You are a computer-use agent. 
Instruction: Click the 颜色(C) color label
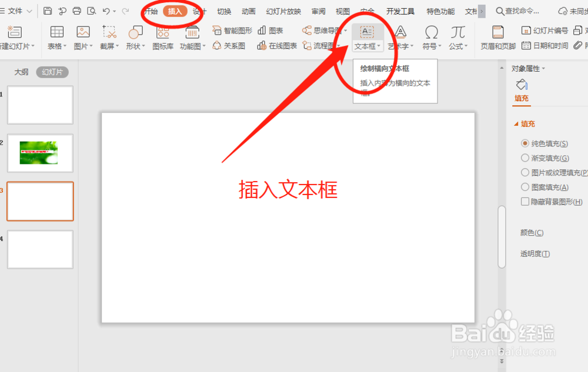pyautogui.click(x=532, y=233)
